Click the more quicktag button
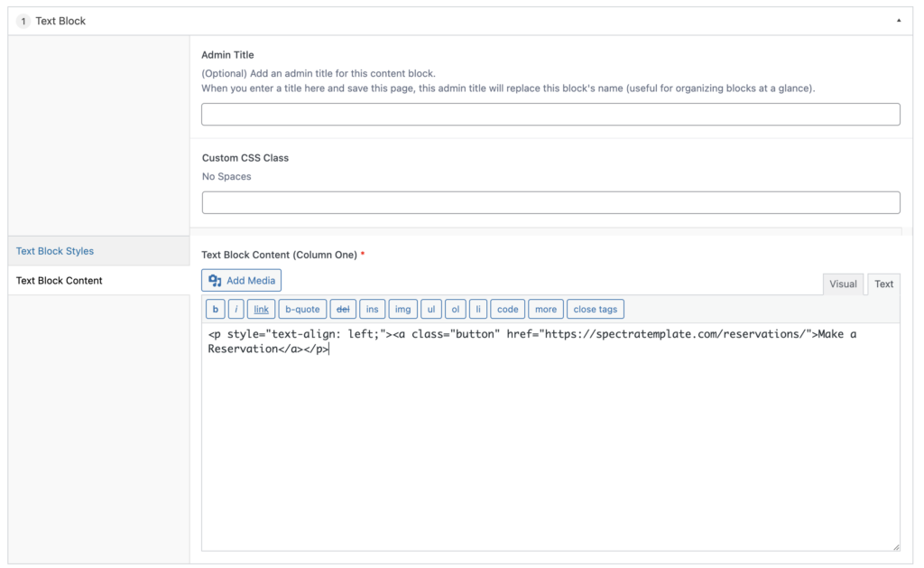The image size is (924, 568). [546, 309]
